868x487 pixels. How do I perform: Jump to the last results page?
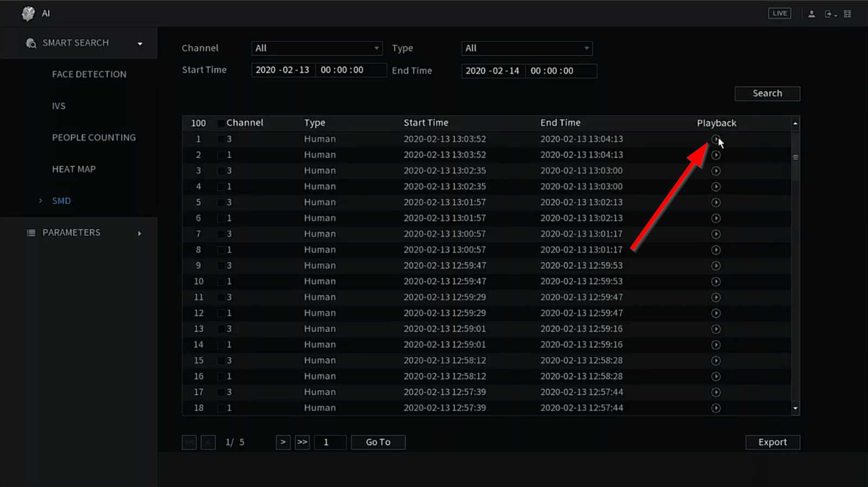click(302, 442)
